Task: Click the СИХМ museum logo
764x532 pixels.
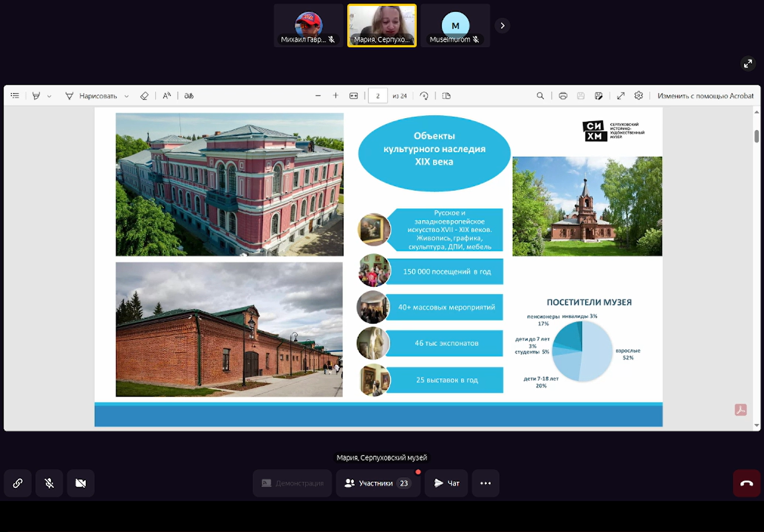Action: (x=613, y=131)
